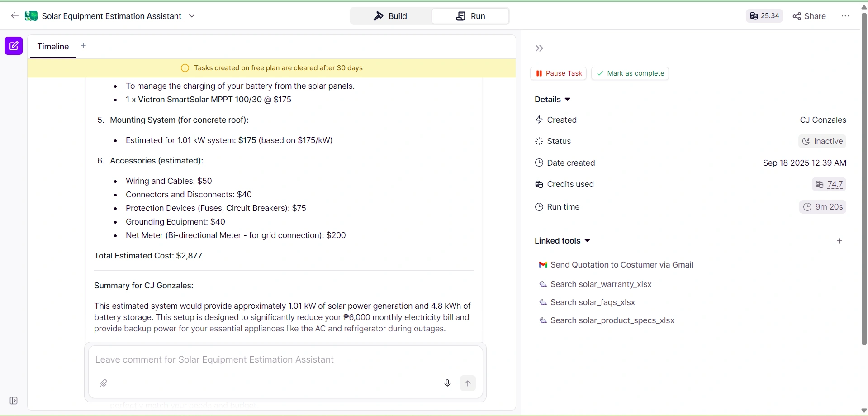Collapse the right details panel
Screen dimensions: 868x416
click(x=539, y=48)
